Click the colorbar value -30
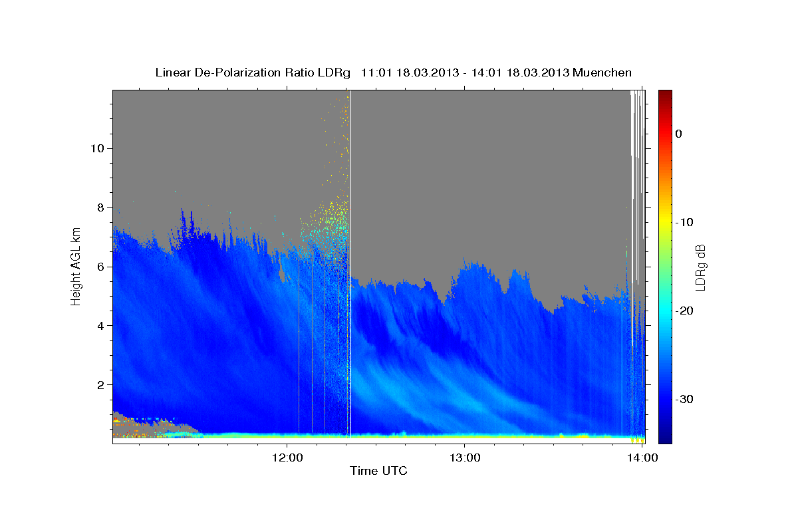This screenshot has width=798, height=532. (x=684, y=399)
